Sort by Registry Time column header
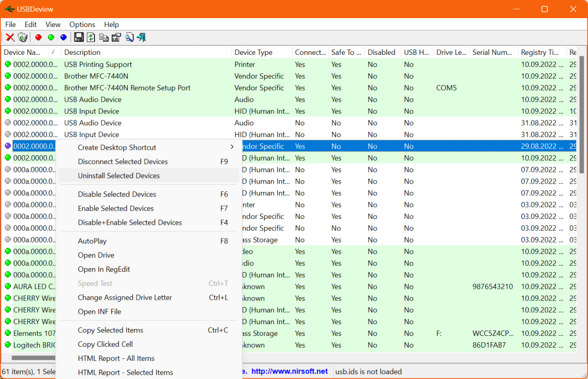 [542, 52]
